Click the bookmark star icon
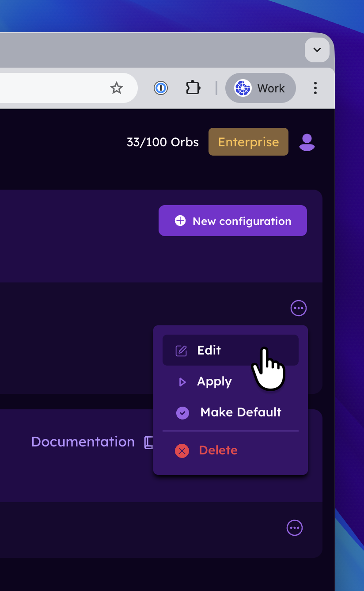364x591 pixels. (116, 88)
